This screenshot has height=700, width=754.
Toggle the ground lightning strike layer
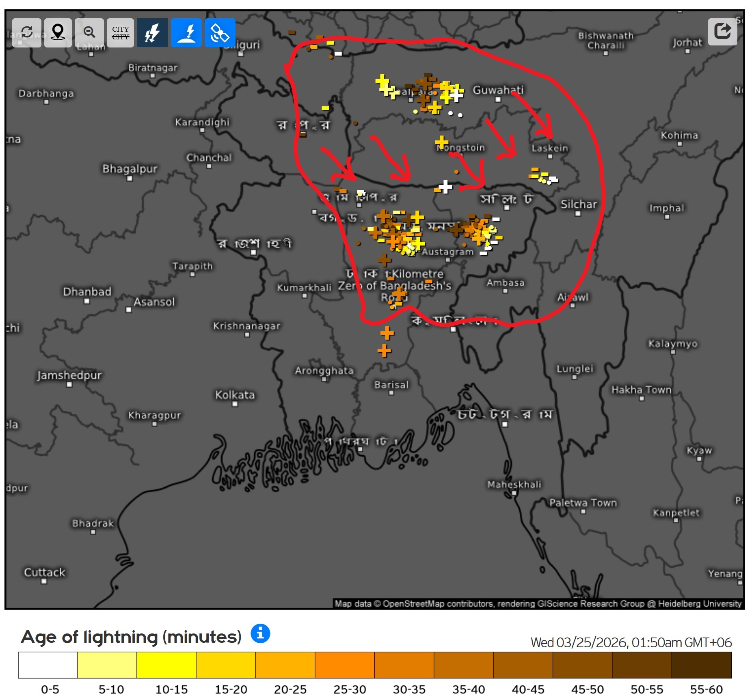point(186,33)
